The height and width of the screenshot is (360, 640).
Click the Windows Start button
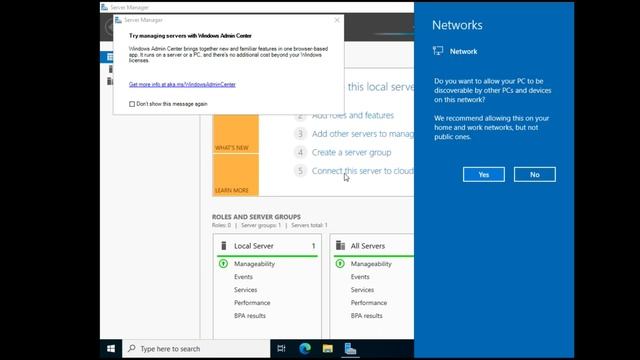pos(111,349)
